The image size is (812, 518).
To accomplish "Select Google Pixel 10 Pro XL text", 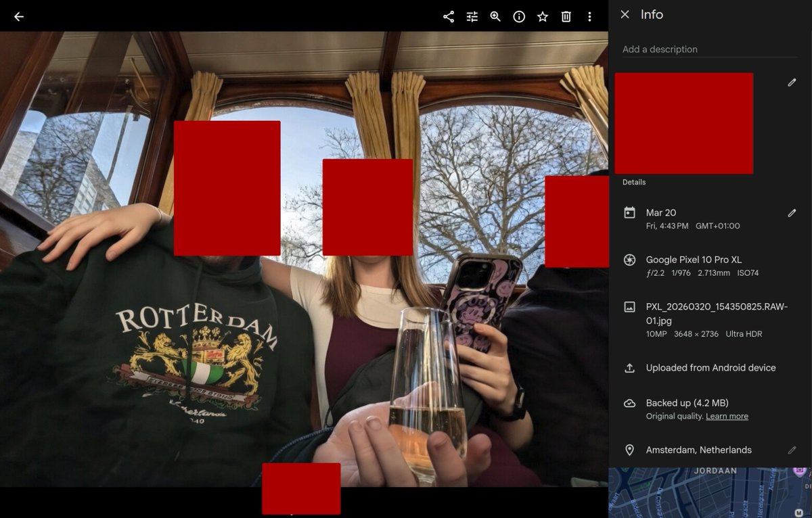I will [x=694, y=260].
